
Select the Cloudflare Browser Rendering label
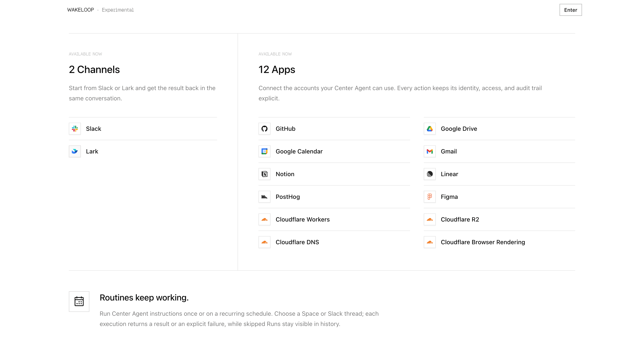(483, 242)
